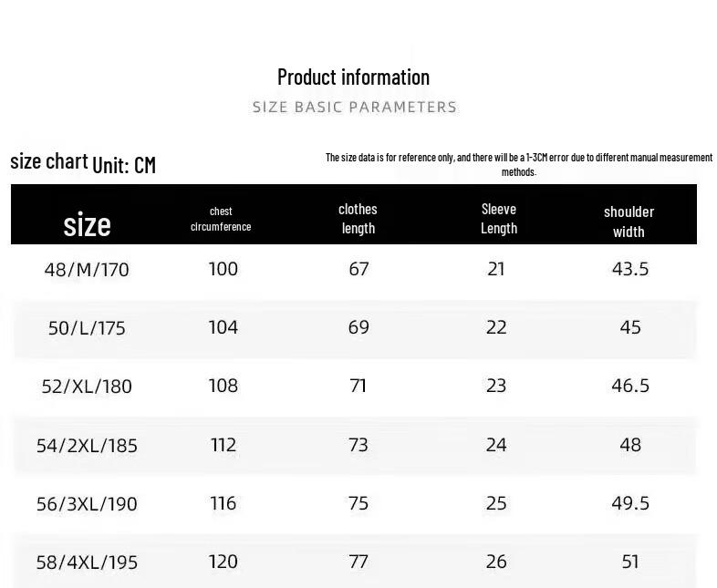Click clothes length value 71

(x=358, y=386)
